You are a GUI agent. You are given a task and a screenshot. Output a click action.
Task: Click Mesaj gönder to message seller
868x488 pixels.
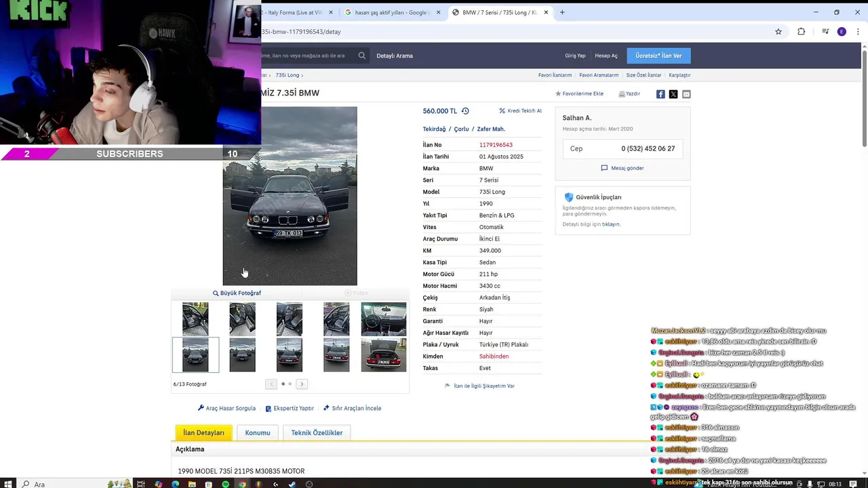[x=623, y=168]
